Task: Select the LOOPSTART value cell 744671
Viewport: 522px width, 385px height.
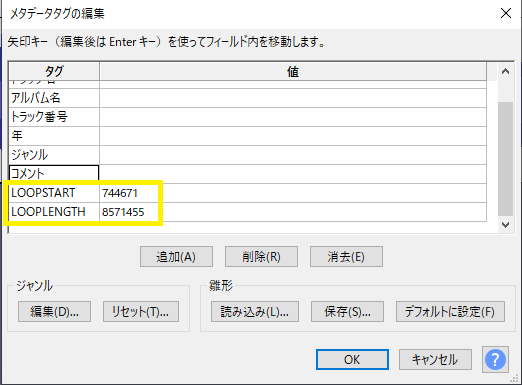Action: pyautogui.click(x=293, y=193)
